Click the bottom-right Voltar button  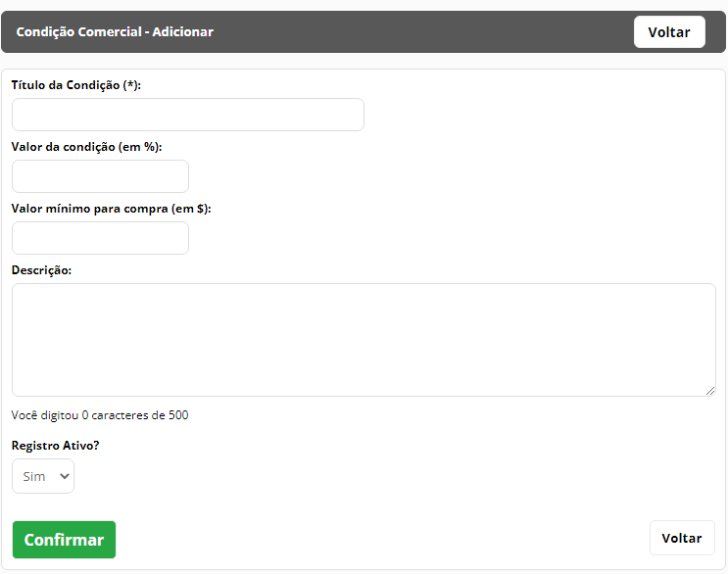pyautogui.click(x=682, y=538)
